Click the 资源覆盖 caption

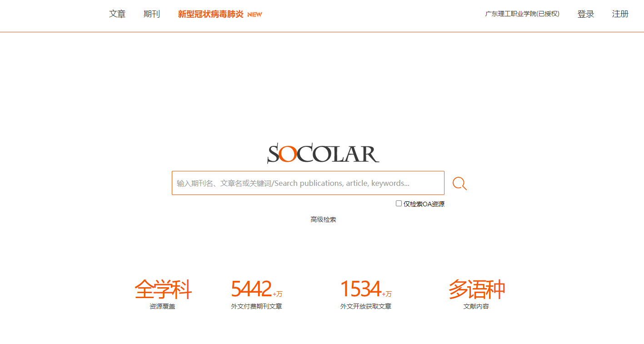click(162, 306)
